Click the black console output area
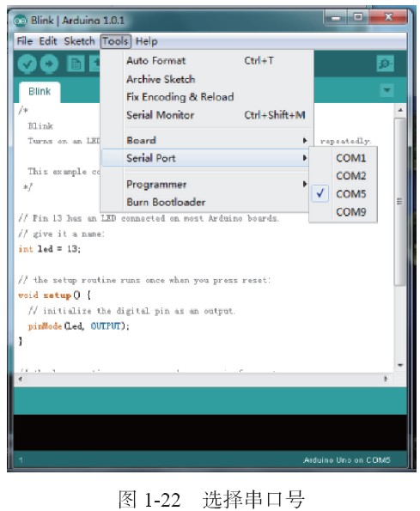This screenshot has width=420, height=511. 210,432
